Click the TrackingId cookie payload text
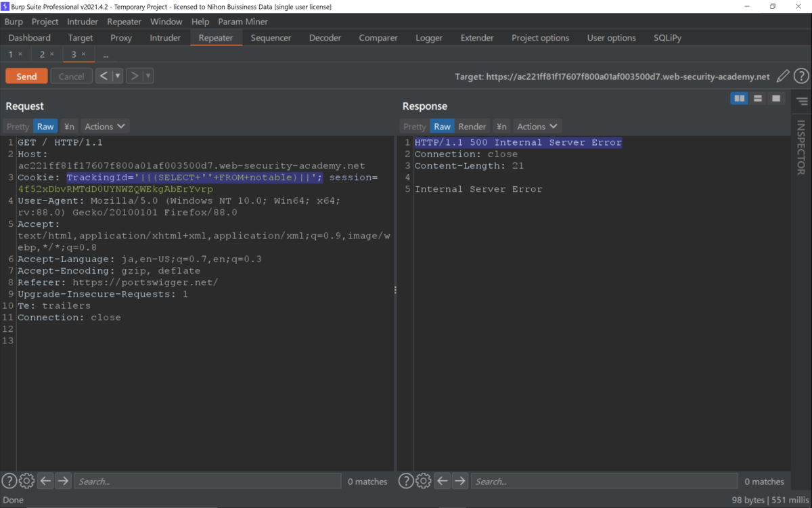Viewport: 812px width, 508px height. click(194, 177)
